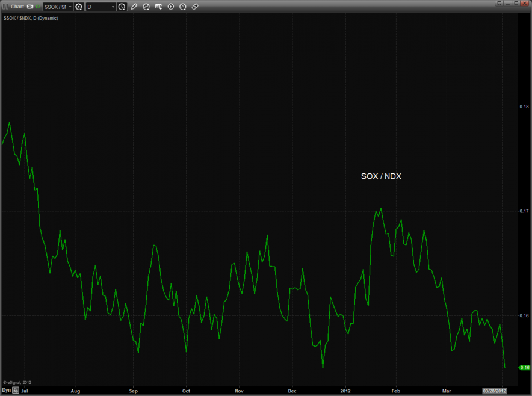Expand the $SOX symbol dropdown
Image resolution: width=532 pixels, height=396 pixels.
[70, 7]
